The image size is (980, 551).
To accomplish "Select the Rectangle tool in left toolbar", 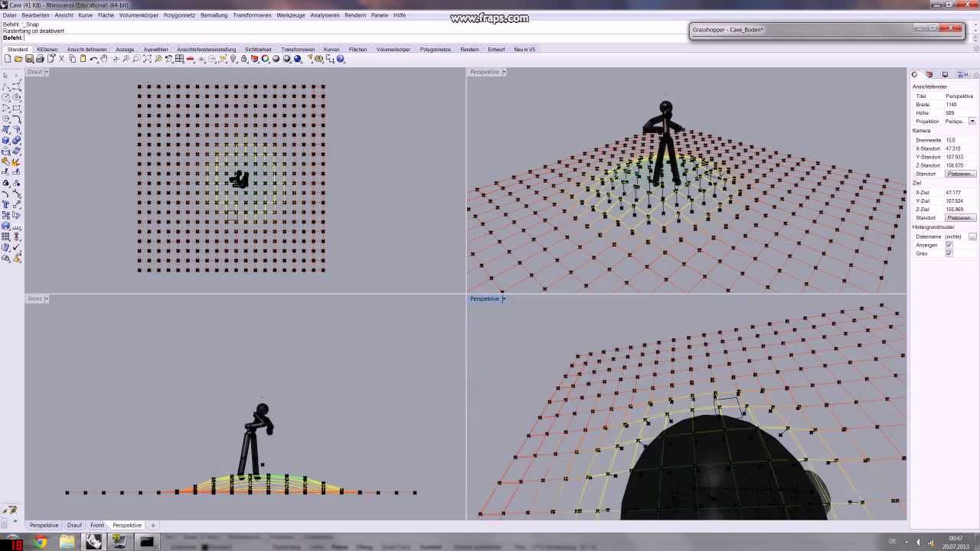I will coord(17,108).
